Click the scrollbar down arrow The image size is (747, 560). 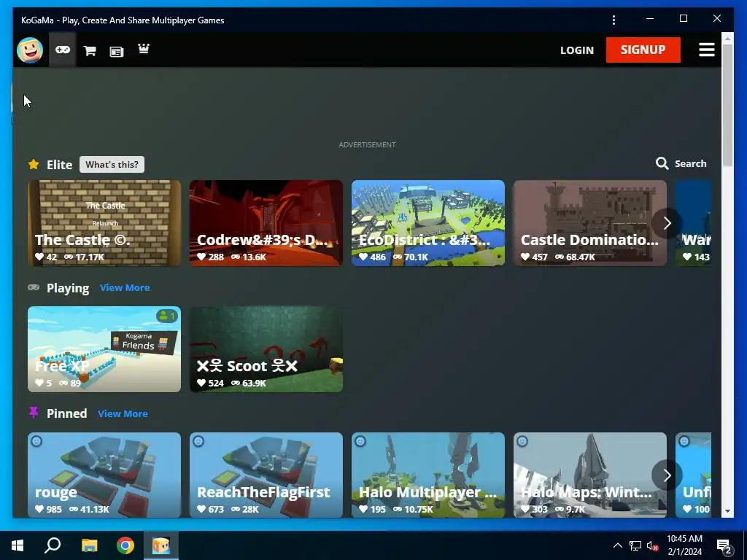pyautogui.click(x=727, y=511)
